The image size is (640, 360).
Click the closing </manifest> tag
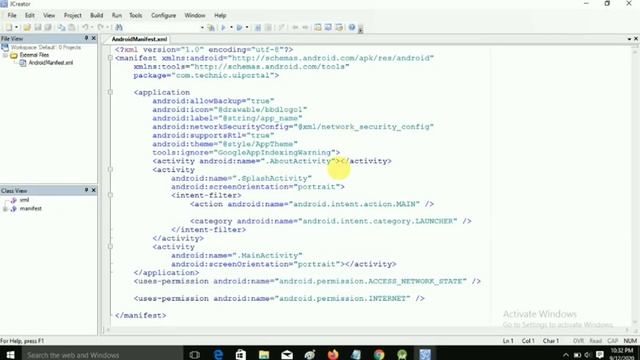tap(140, 316)
